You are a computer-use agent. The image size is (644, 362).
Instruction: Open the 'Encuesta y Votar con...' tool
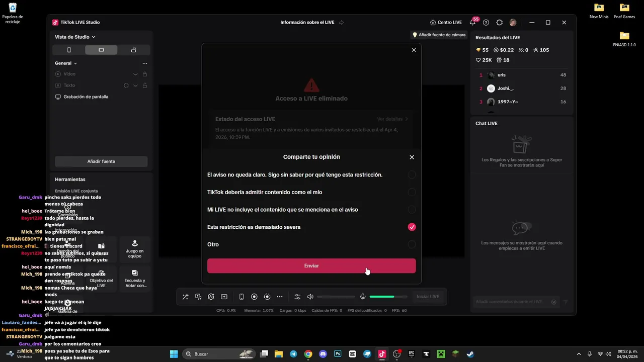[134, 279]
